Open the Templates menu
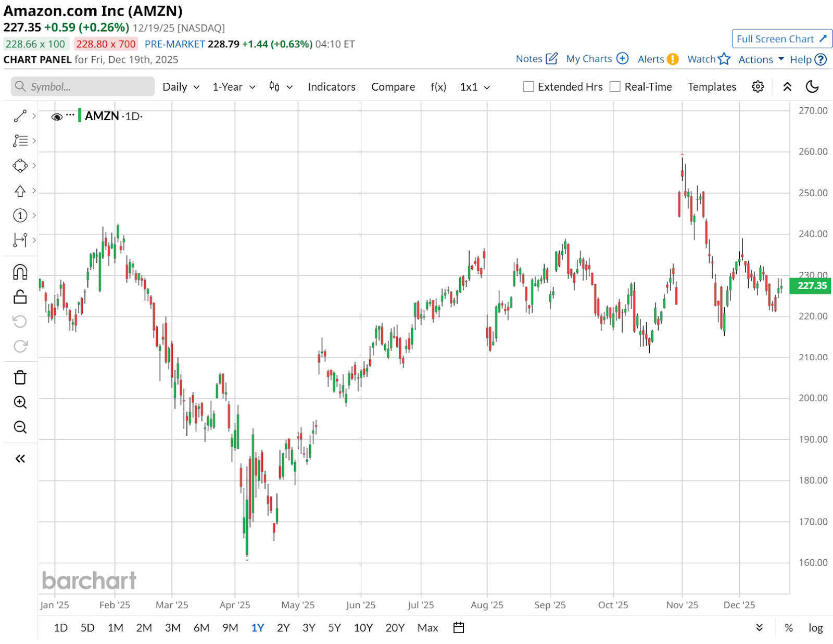 coord(712,87)
